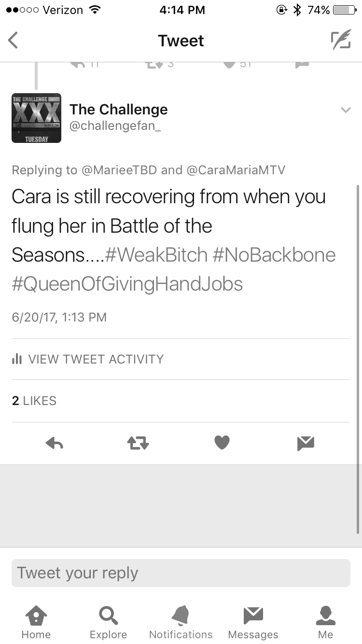Open the compose new tweet icon
This screenshot has height=644, width=362.
341,41
